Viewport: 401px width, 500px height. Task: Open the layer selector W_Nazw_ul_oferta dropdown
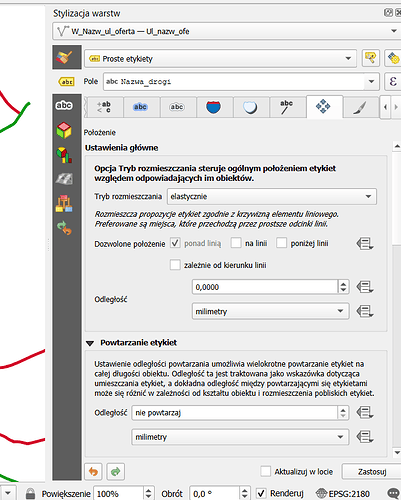(227, 31)
